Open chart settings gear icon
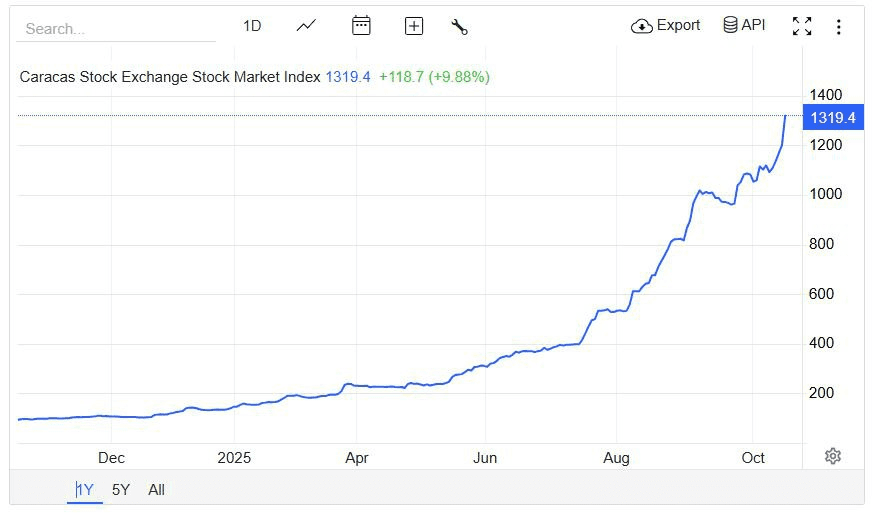The height and width of the screenshot is (517, 880). (x=833, y=456)
